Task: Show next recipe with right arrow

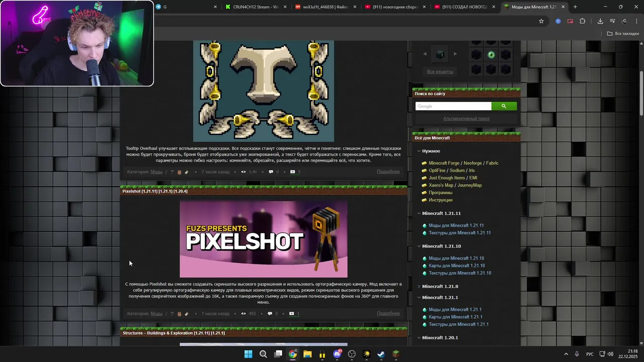Action: [x=455, y=54]
